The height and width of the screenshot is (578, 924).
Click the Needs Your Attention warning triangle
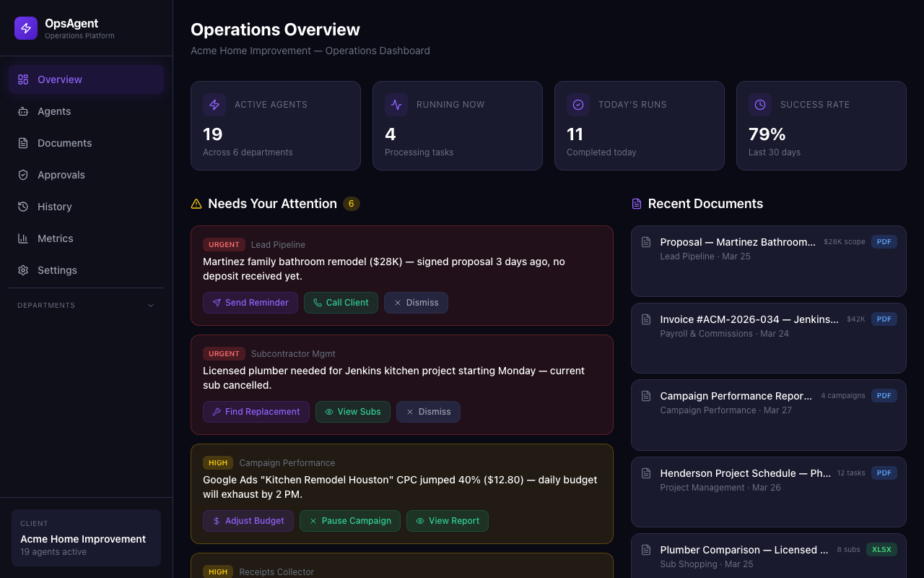point(196,203)
